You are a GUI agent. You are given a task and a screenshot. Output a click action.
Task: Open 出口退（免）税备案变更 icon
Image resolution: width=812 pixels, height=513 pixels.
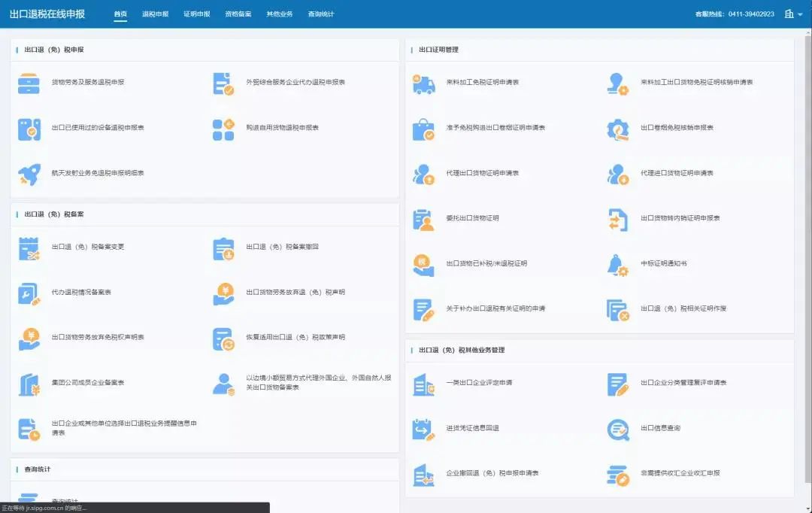click(x=29, y=249)
